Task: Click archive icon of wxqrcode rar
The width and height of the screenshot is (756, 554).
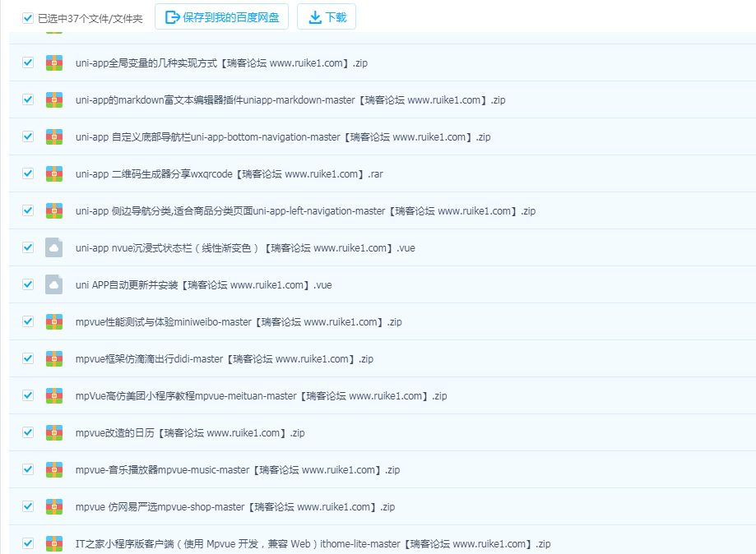Action: [x=54, y=173]
